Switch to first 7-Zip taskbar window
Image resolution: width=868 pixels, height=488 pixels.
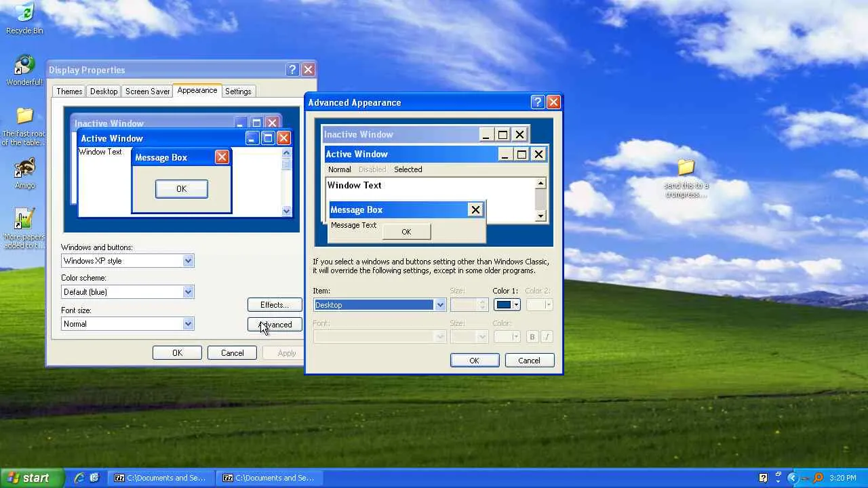click(x=160, y=478)
